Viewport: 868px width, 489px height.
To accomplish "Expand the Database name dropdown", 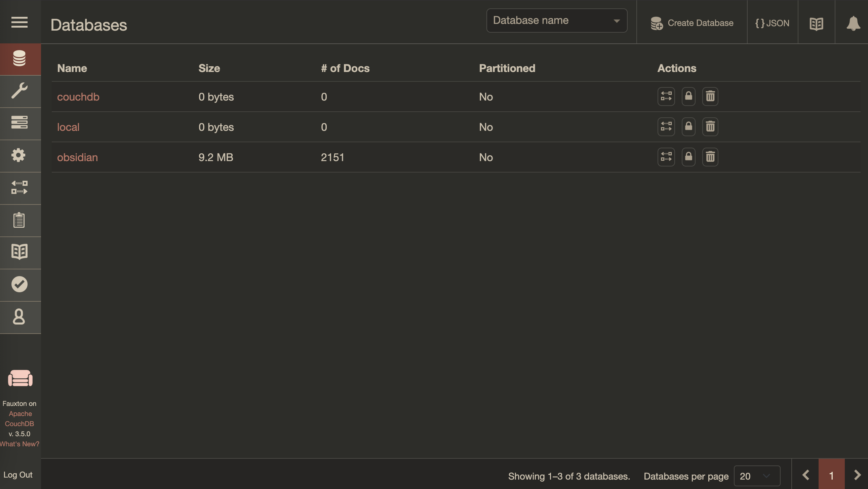I will pos(557,21).
